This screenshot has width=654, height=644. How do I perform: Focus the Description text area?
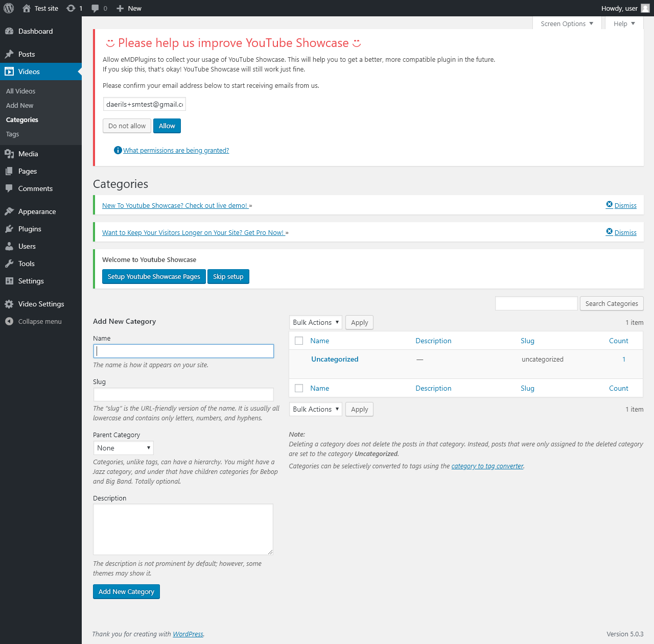(x=183, y=529)
